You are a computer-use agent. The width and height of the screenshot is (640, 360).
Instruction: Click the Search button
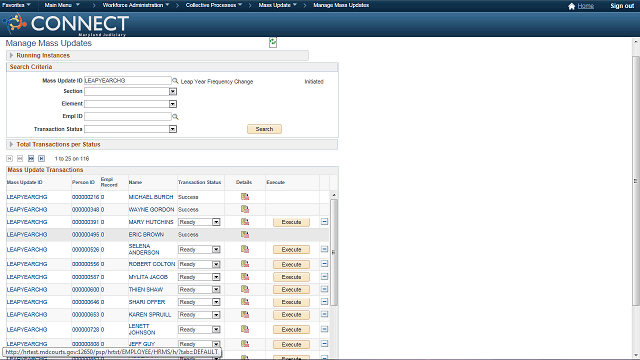[x=264, y=129]
